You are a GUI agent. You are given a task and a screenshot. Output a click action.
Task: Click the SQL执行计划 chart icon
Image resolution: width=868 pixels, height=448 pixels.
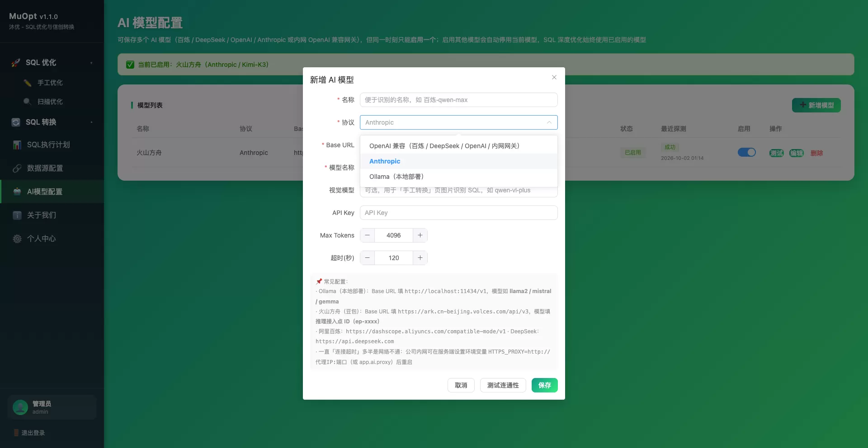[x=17, y=145]
